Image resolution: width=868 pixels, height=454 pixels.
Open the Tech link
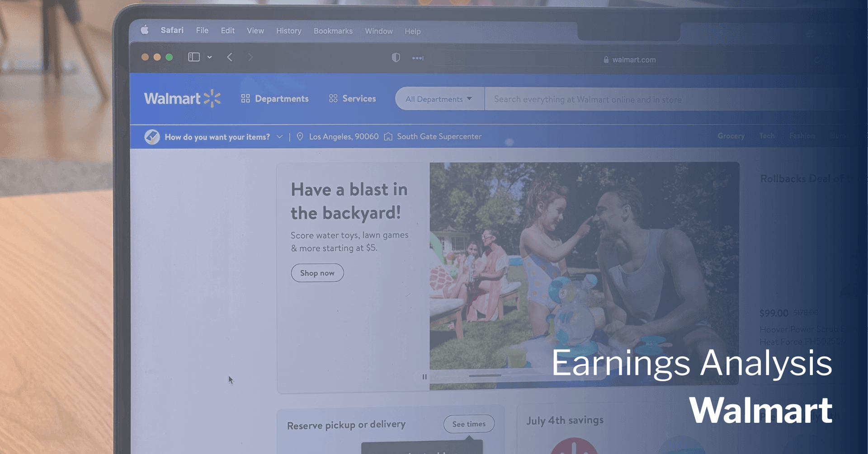(767, 136)
